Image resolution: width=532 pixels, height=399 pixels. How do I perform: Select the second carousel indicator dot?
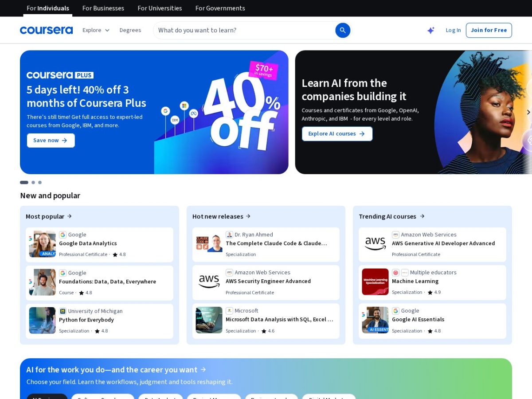[x=33, y=182]
